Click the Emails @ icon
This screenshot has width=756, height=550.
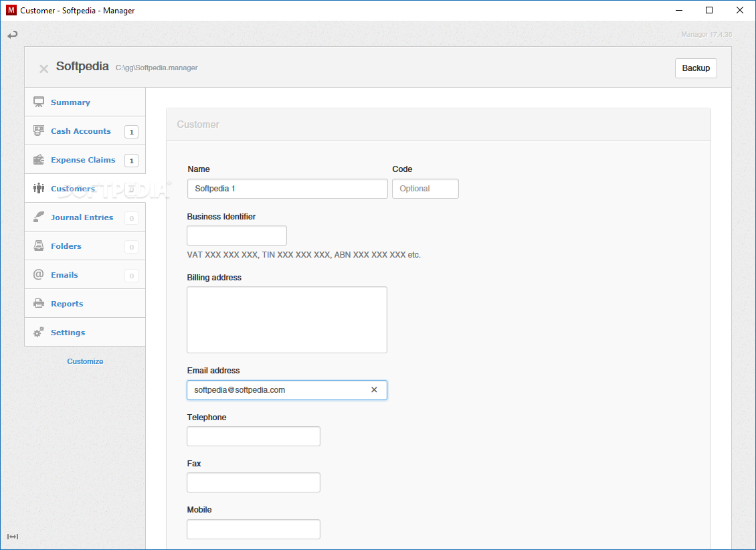(x=39, y=274)
